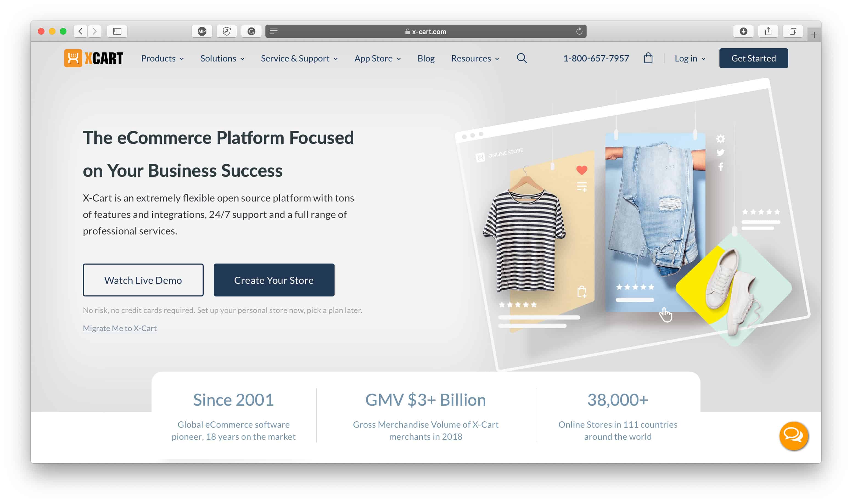This screenshot has height=504, width=852.
Task: Expand the Resources dropdown menu
Action: pyautogui.click(x=475, y=58)
